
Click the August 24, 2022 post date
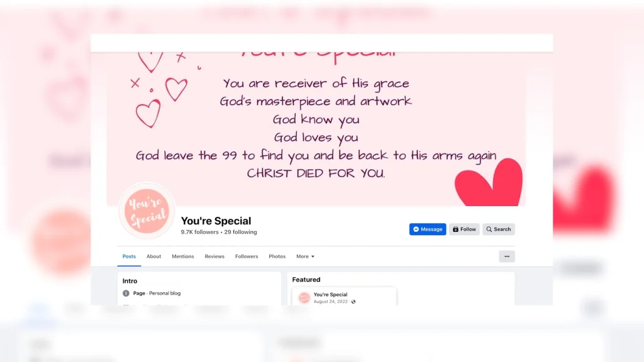click(331, 302)
